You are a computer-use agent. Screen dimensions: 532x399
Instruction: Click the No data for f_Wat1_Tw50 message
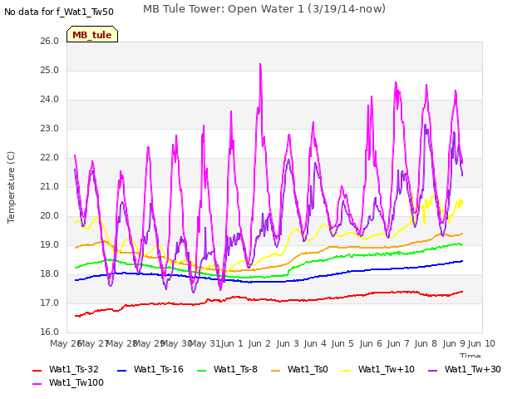[59, 12]
